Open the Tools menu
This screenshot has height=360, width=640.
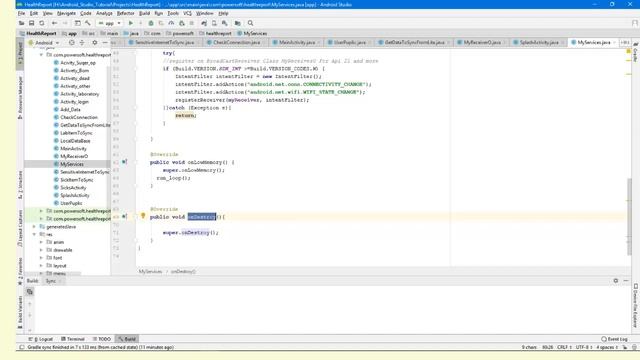[x=173, y=13]
